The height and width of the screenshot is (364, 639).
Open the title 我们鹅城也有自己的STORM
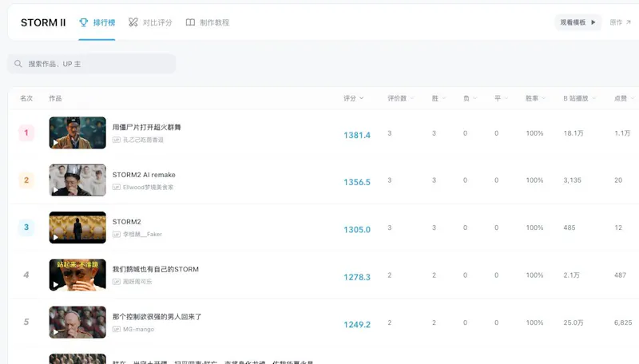pos(156,269)
